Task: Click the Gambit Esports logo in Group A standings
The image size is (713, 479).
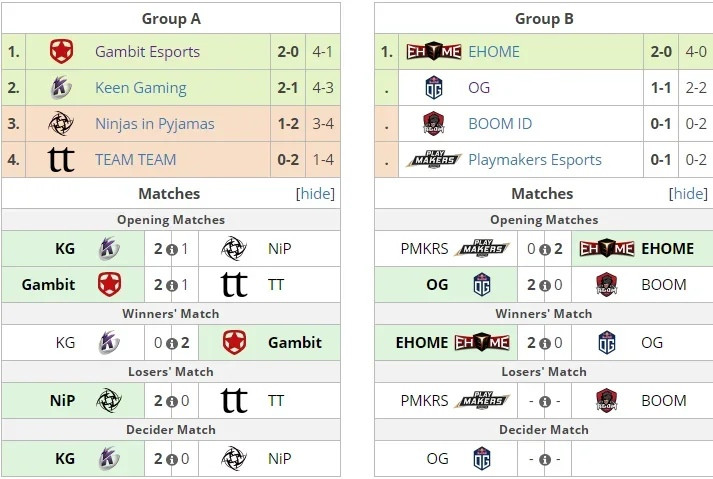Action: click(x=61, y=51)
